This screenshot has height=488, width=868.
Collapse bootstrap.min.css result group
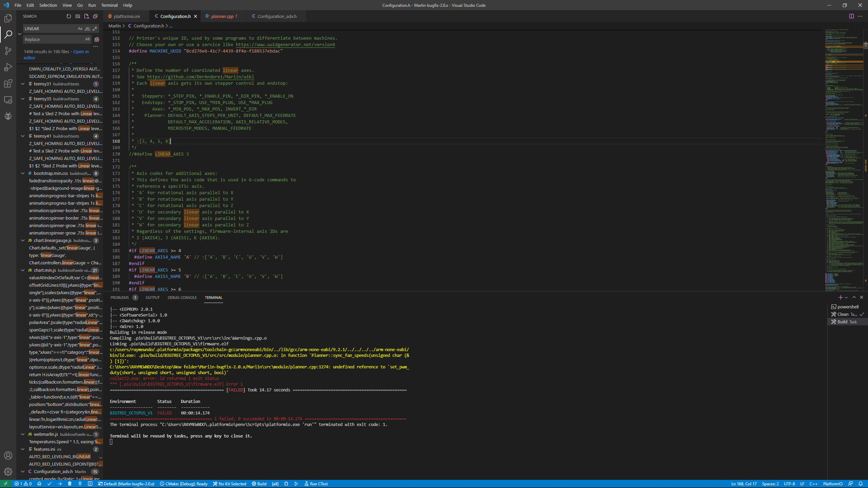click(23, 173)
